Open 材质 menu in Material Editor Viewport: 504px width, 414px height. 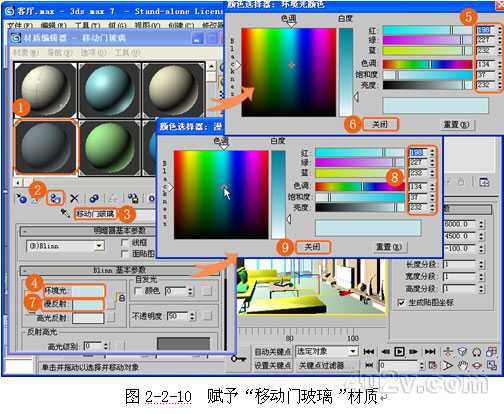26,52
